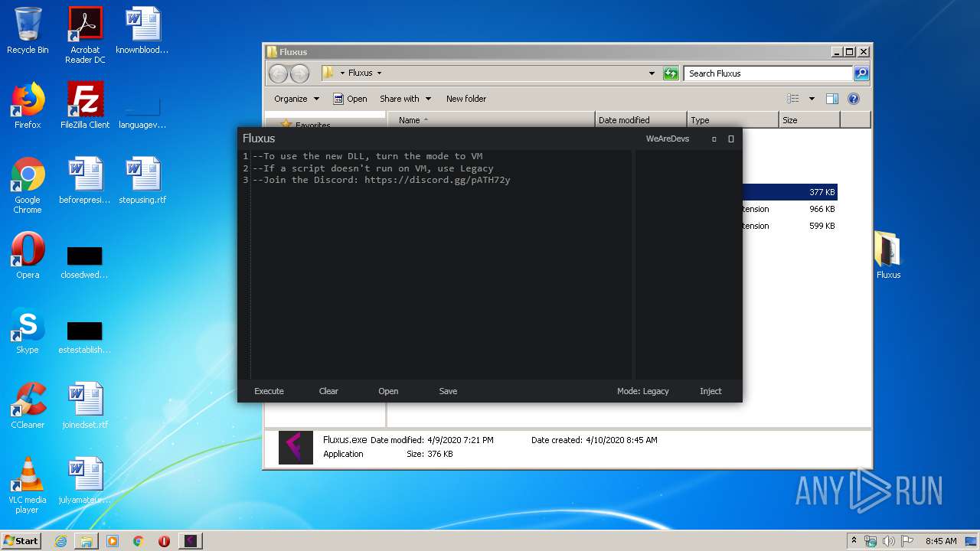
Task: Launch VLC media player shortcut
Action: pos(28,485)
